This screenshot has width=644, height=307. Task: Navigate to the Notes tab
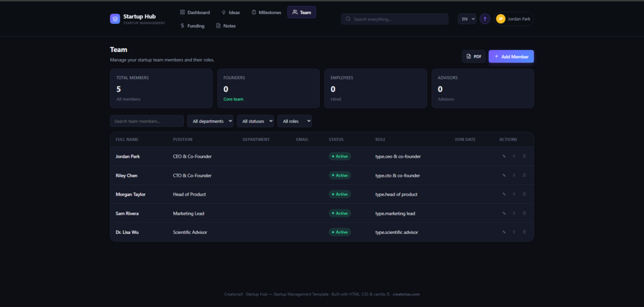pos(226,26)
